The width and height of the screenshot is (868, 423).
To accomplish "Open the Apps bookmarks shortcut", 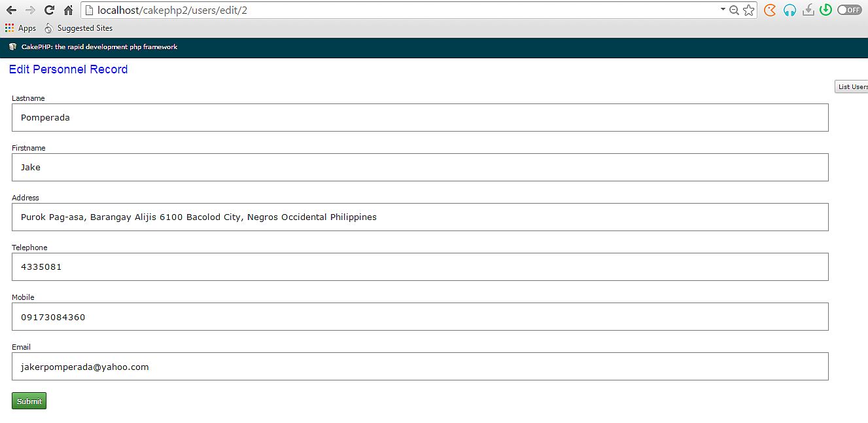I will click(20, 28).
